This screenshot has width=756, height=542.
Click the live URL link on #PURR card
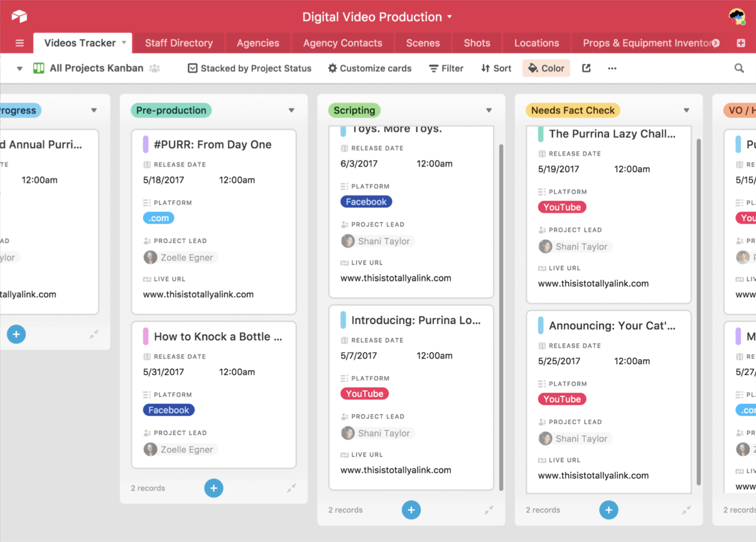click(199, 294)
